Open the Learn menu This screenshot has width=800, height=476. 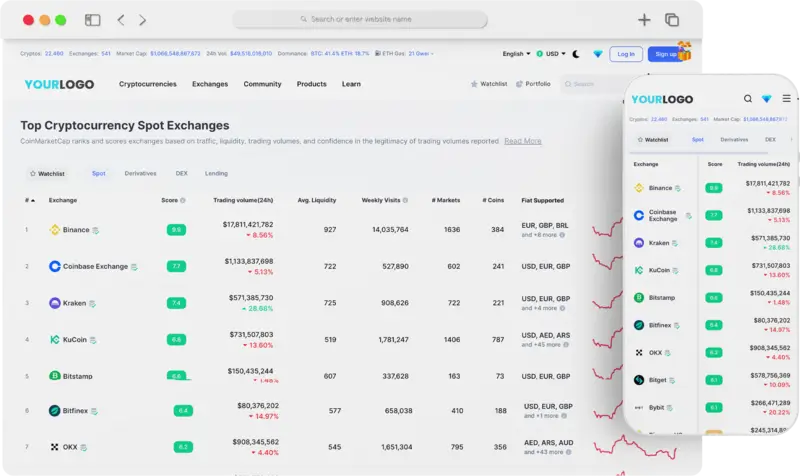[x=351, y=84]
